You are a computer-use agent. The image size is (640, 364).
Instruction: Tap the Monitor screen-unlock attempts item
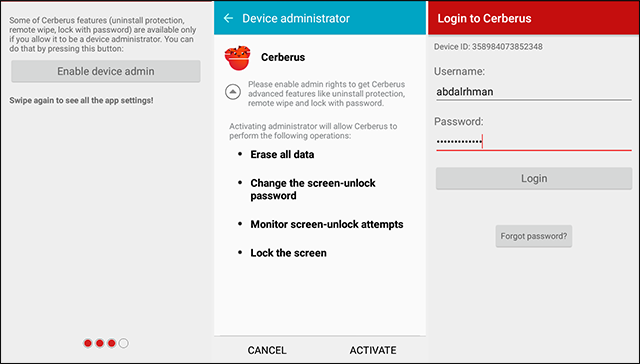(x=327, y=224)
